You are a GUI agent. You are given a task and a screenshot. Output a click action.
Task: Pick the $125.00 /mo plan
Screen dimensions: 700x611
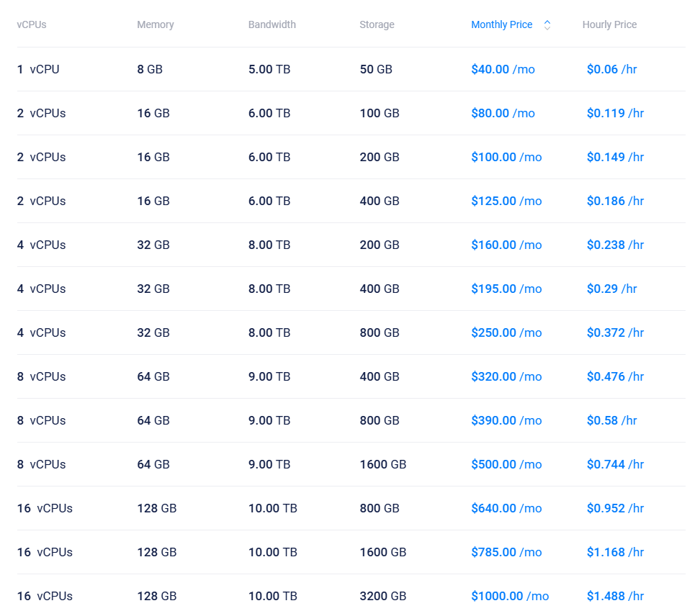coord(506,202)
